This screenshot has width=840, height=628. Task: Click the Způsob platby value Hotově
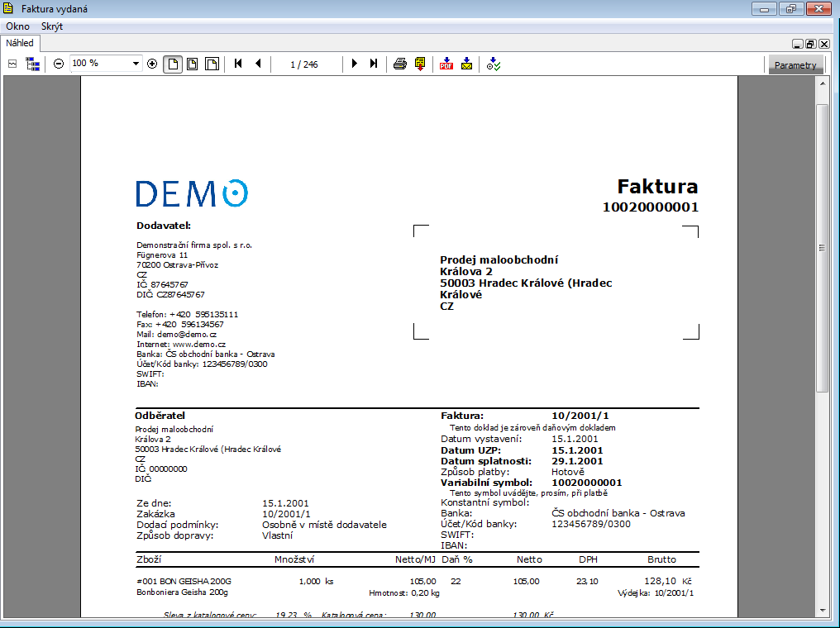(568, 472)
